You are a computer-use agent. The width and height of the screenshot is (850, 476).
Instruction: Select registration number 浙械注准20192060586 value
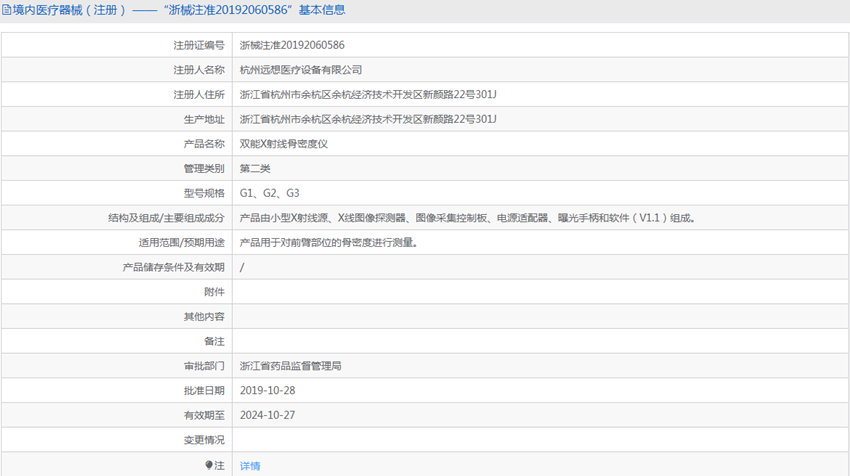tap(292, 45)
